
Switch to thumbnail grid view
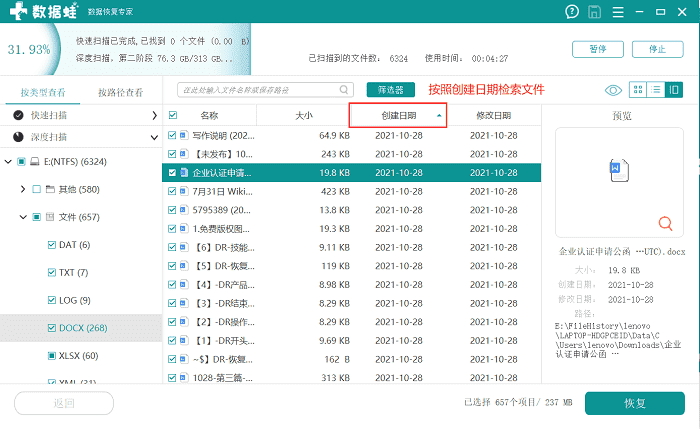point(638,90)
